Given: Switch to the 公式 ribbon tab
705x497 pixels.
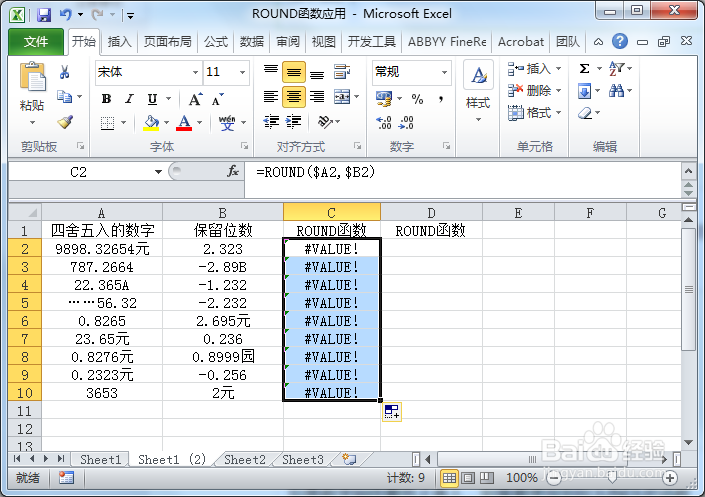Looking at the screenshot, I should click(216, 42).
